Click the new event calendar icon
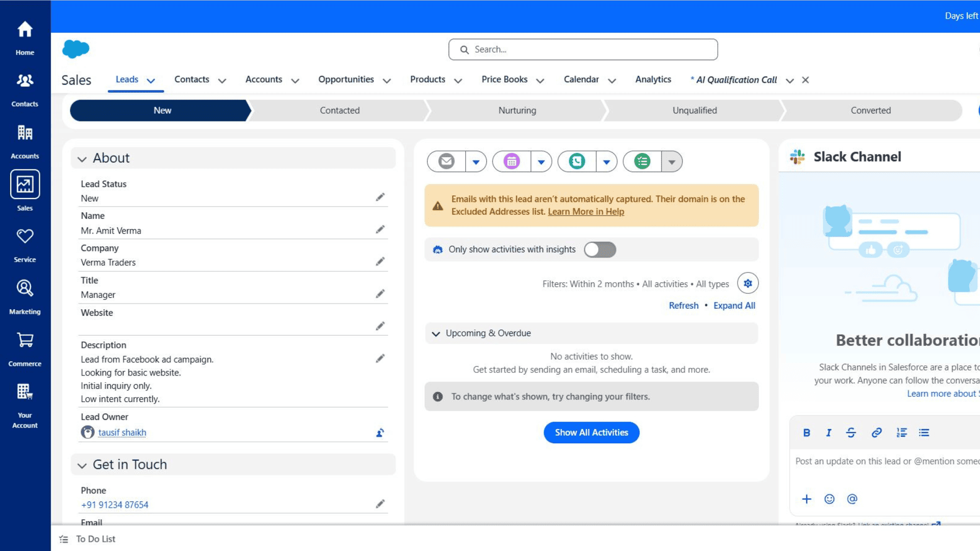 click(511, 162)
